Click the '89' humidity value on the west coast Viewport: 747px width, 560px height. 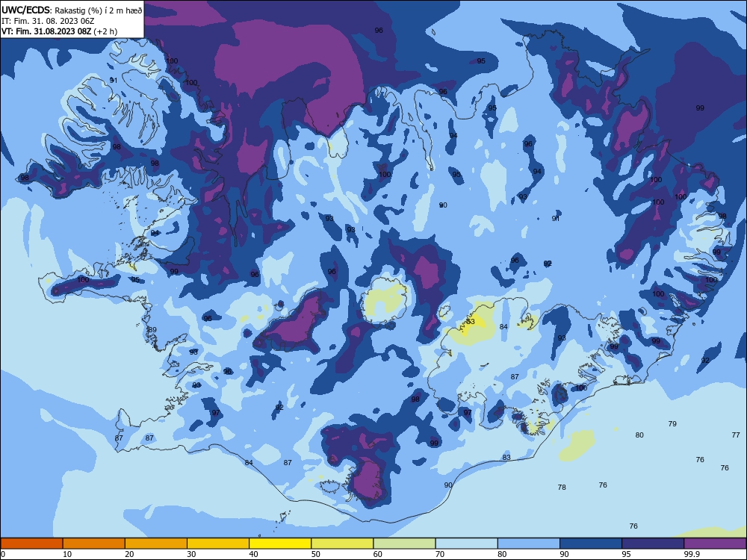(x=152, y=329)
